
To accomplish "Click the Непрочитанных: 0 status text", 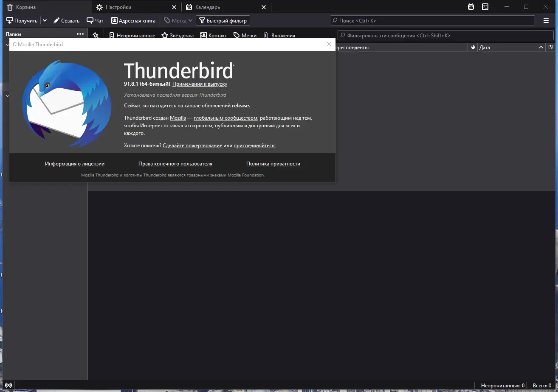I will pos(503,386).
